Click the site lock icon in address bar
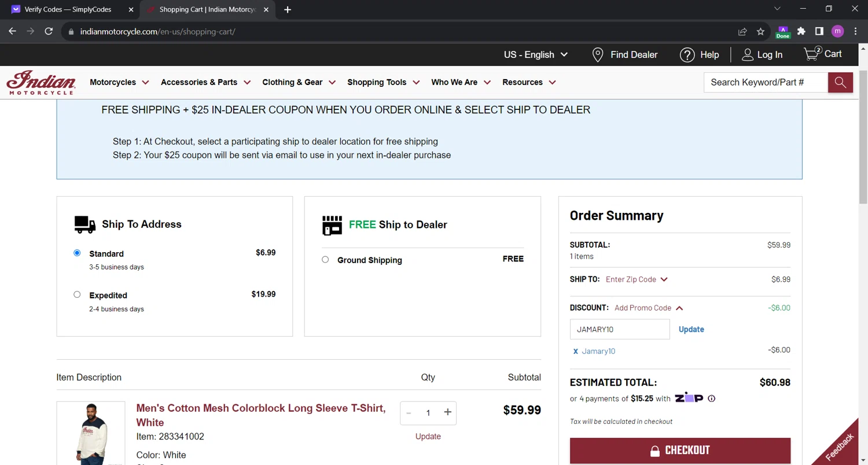The image size is (868, 465). 71,32
